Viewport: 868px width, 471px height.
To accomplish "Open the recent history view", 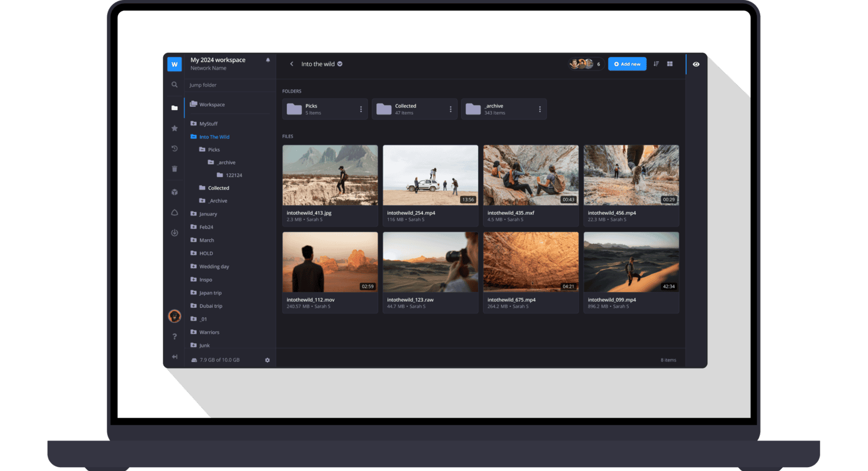I will tap(174, 149).
